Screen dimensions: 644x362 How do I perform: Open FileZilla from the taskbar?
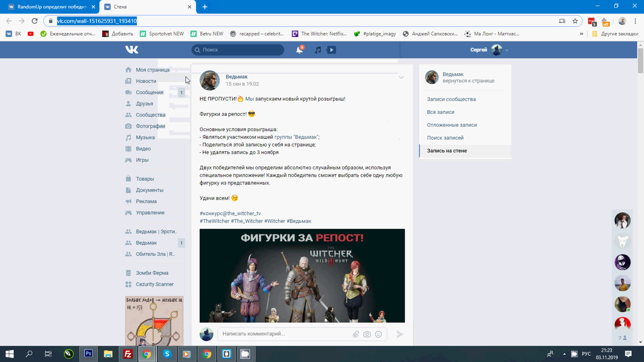128,354
